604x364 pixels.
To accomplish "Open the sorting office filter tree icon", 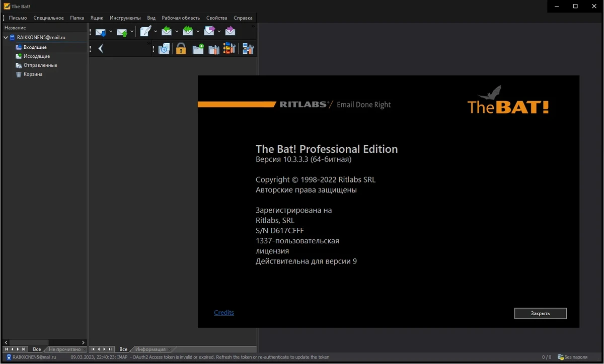I will coord(230,48).
